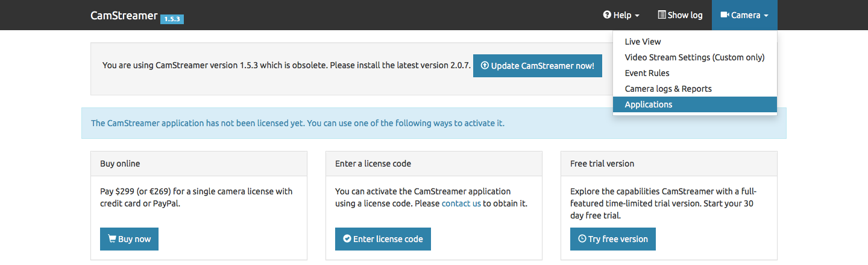
Task: Open Camera logs & Reports
Action: pyautogui.click(x=668, y=89)
